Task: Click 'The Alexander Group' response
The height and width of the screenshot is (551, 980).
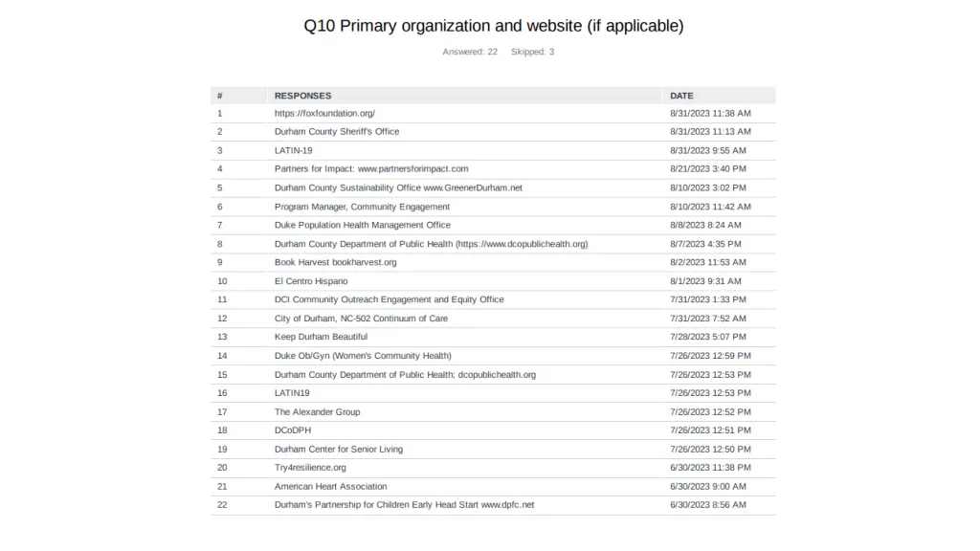Action: 318,411
